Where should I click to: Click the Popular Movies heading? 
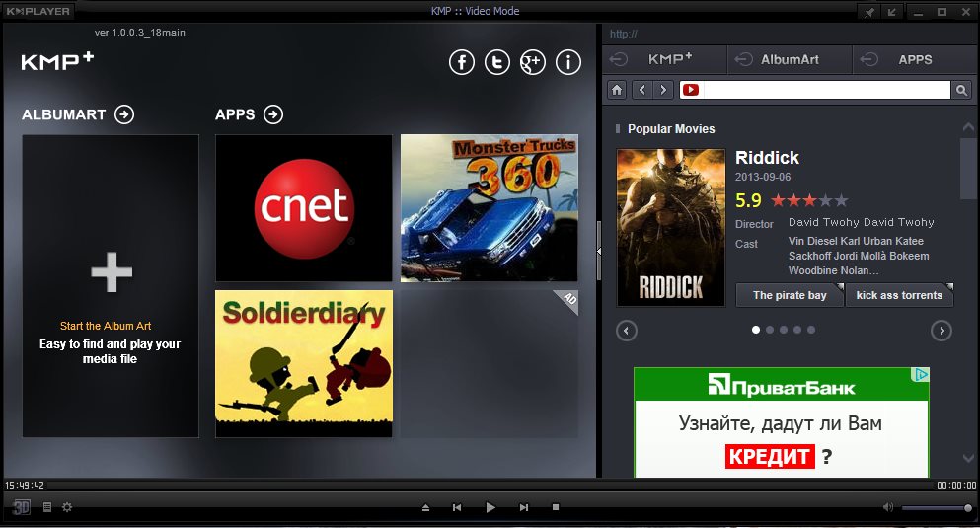tap(671, 128)
